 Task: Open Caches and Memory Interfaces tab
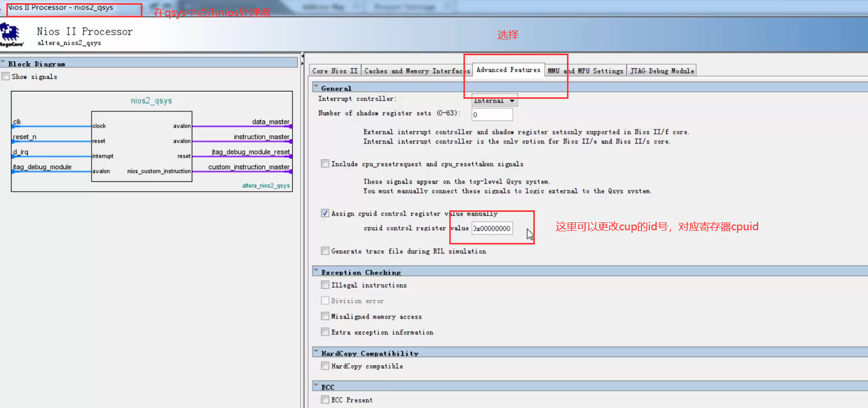[x=417, y=71]
